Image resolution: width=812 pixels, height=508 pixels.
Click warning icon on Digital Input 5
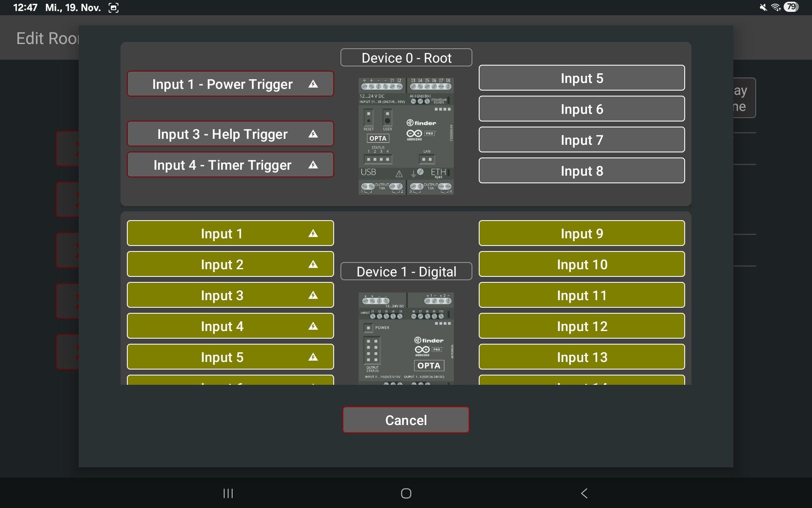pyautogui.click(x=313, y=357)
